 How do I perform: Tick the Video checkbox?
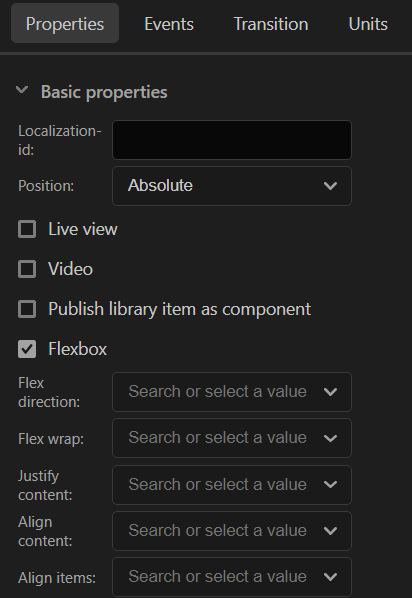(x=27, y=269)
